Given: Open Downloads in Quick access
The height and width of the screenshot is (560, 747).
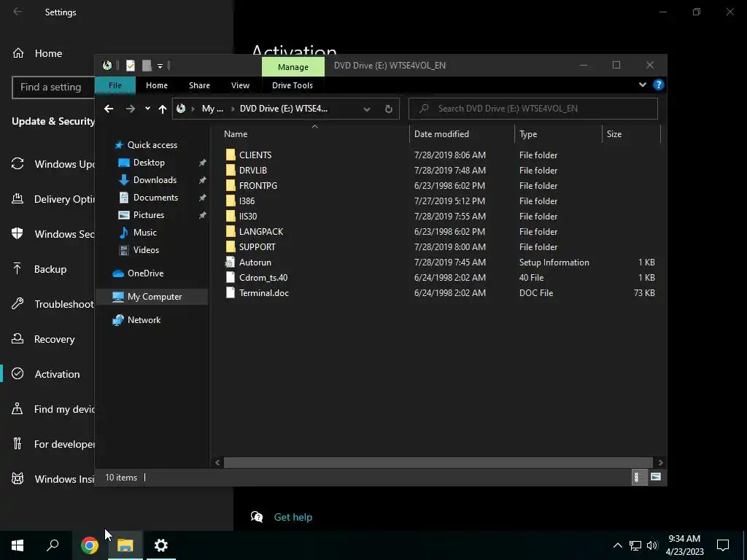Looking at the screenshot, I should click(x=155, y=180).
